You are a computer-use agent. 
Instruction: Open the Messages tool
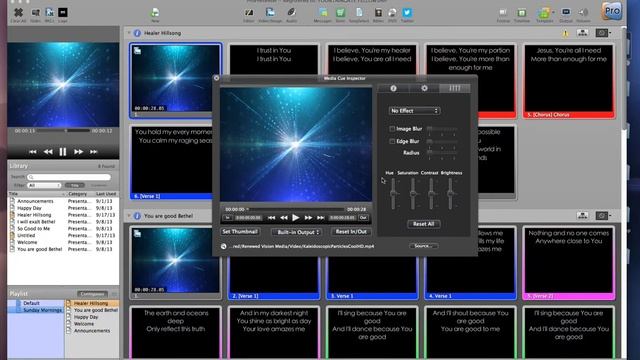click(322, 13)
